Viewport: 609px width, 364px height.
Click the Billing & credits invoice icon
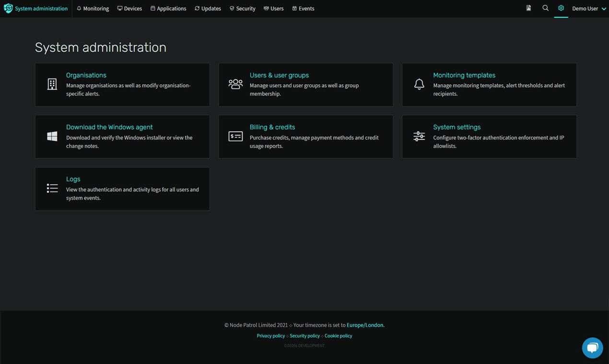point(235,136)
